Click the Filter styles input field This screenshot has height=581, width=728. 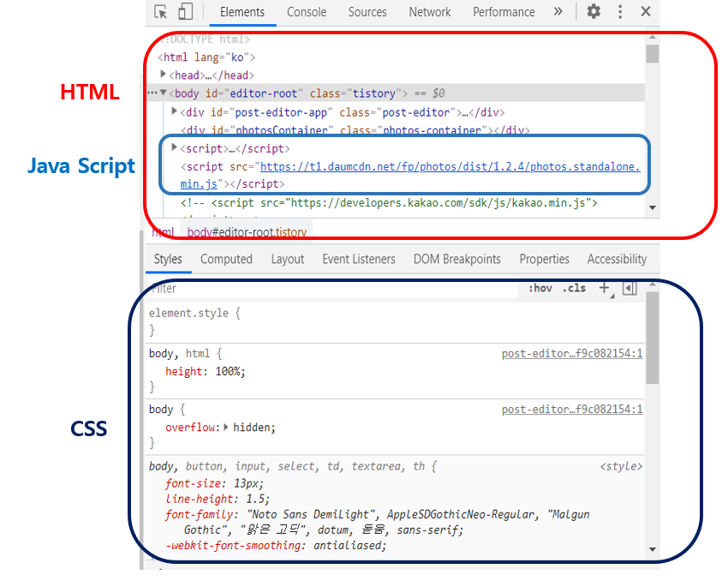point(333,289)
